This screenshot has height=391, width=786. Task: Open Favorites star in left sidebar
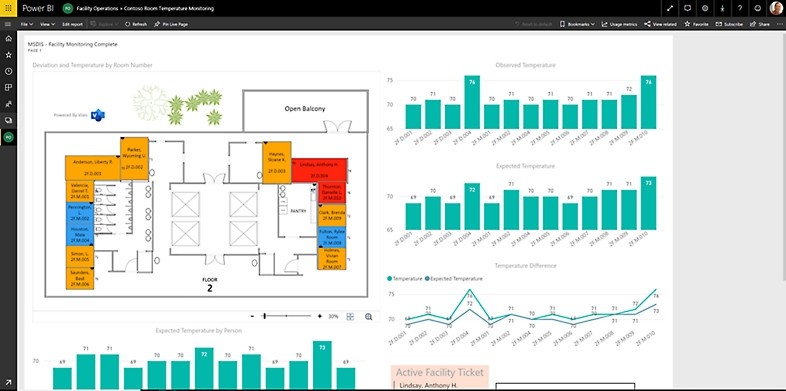tap(8, 55)
